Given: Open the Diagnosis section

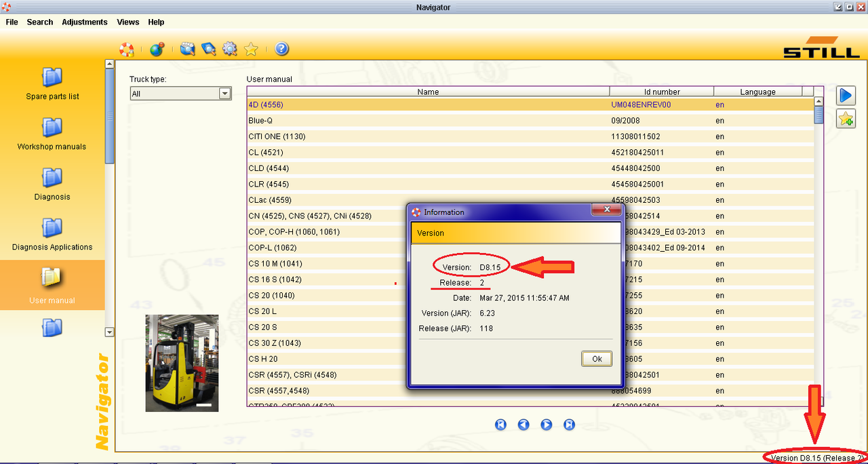Looking at the screenshot, I should point(52,185).
